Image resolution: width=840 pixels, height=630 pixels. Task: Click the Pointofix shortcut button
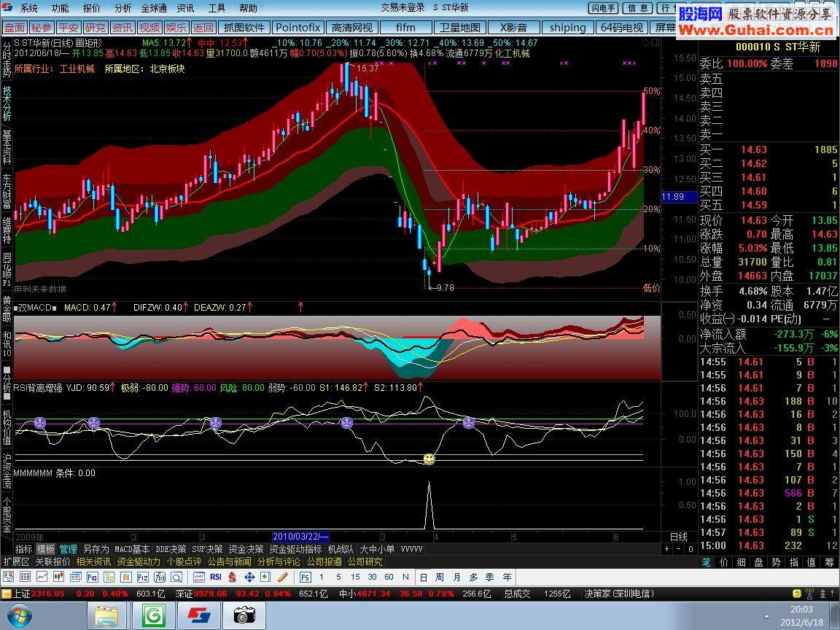pos(297,27)
